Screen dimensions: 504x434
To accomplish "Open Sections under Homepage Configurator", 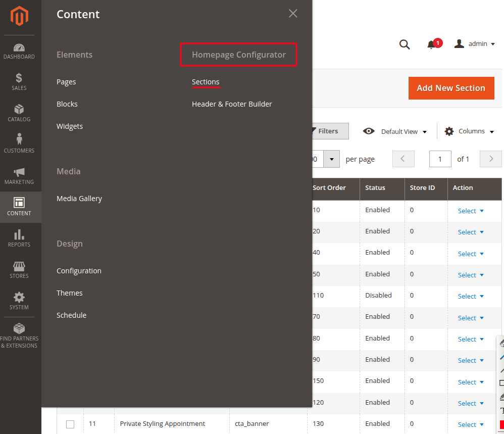I will coord(206,82).
